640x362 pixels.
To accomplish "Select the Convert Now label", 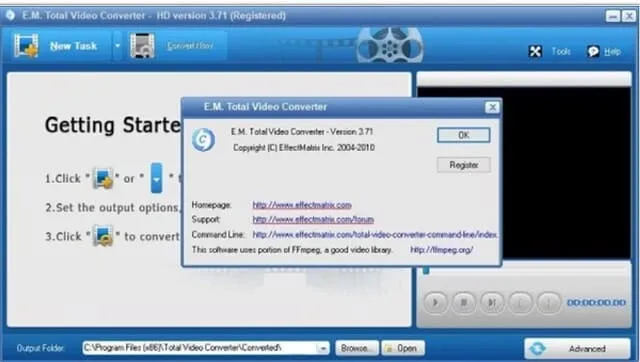I will click(x=190, y=46).
